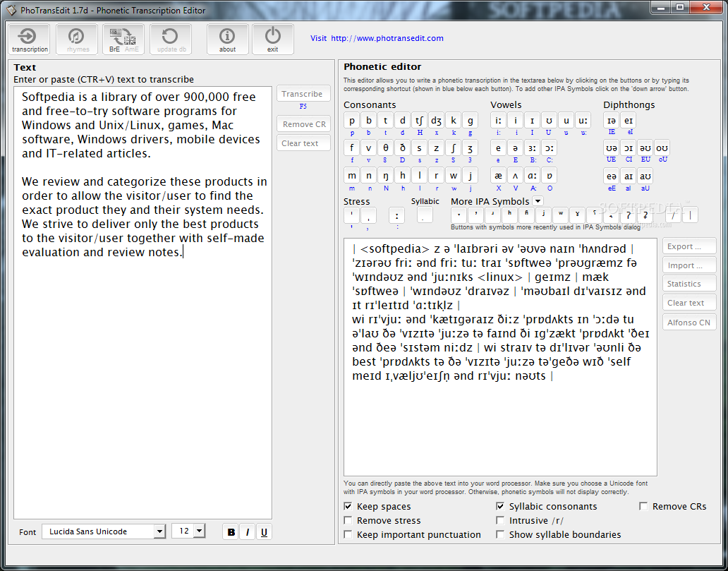Insert the ɔː vowel symbol

[x=549, y=148]
